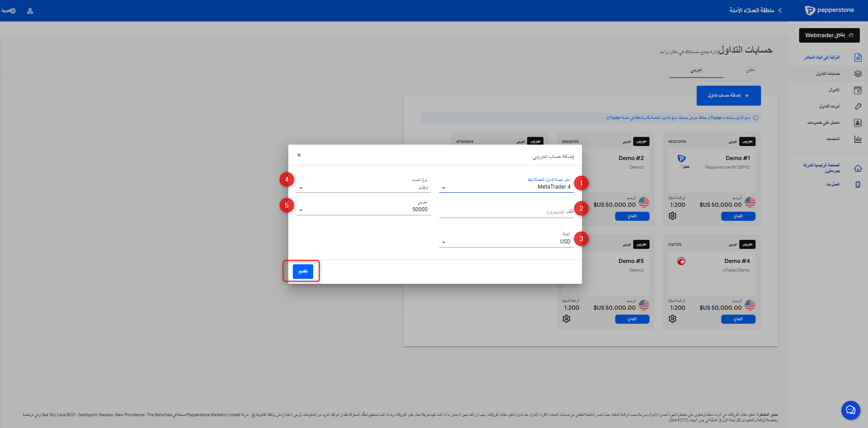
Task: Click the secure client area header title
Action: point(752,10)
